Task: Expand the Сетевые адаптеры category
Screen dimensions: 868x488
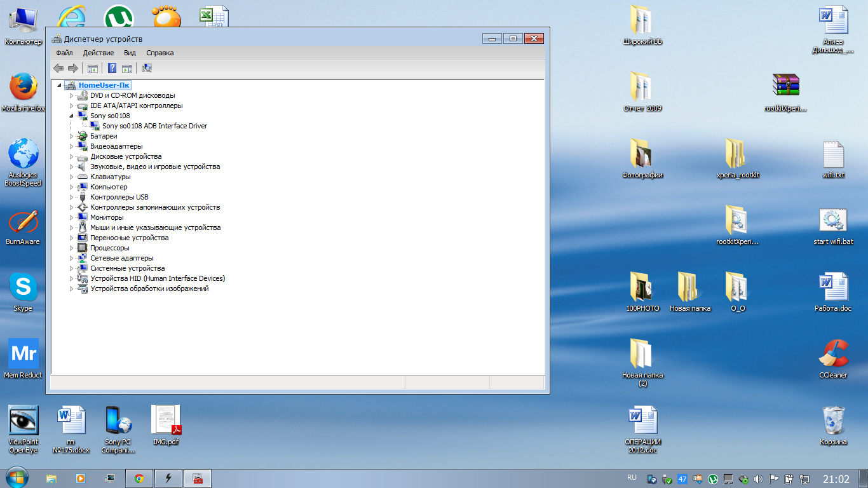Action: tap(72, 258)
